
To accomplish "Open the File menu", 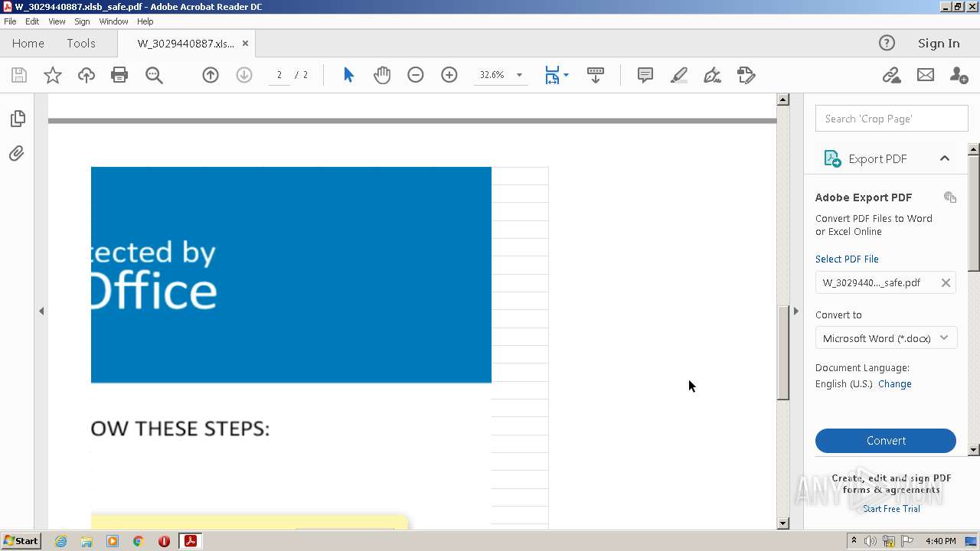I will 10,21.
